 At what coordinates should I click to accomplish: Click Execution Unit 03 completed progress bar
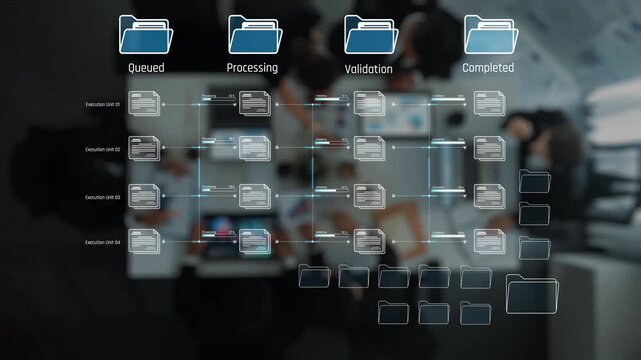pos(448,190)
